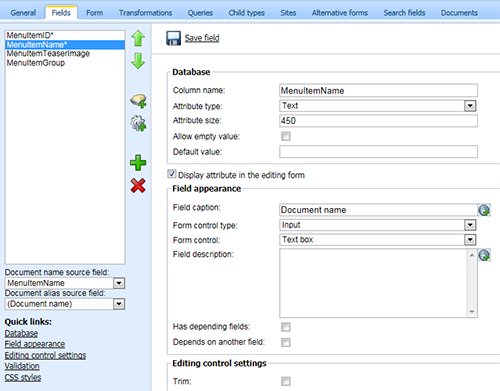
Task: Click Field description scrollbar down arrow
Action: point(472,312)
